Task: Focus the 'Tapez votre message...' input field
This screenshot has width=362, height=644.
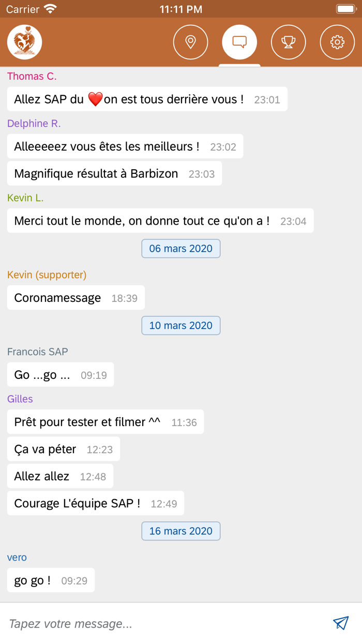Action: (155, 624)
